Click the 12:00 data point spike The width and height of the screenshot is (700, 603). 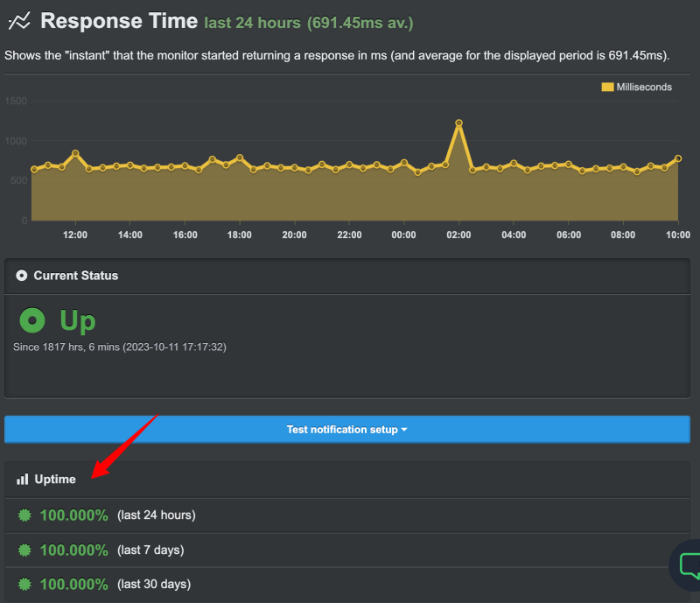tap(75, 153)
